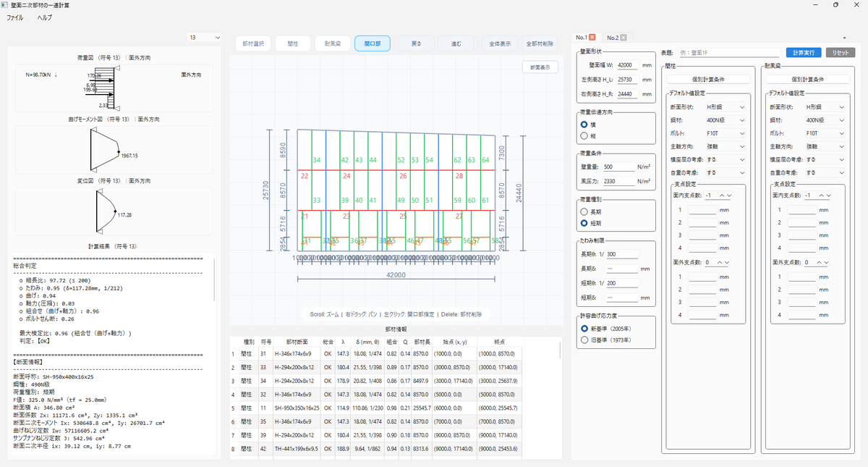Click the 全部材削除 button
The width and height of the screenshot is (868, 467).
540,43
